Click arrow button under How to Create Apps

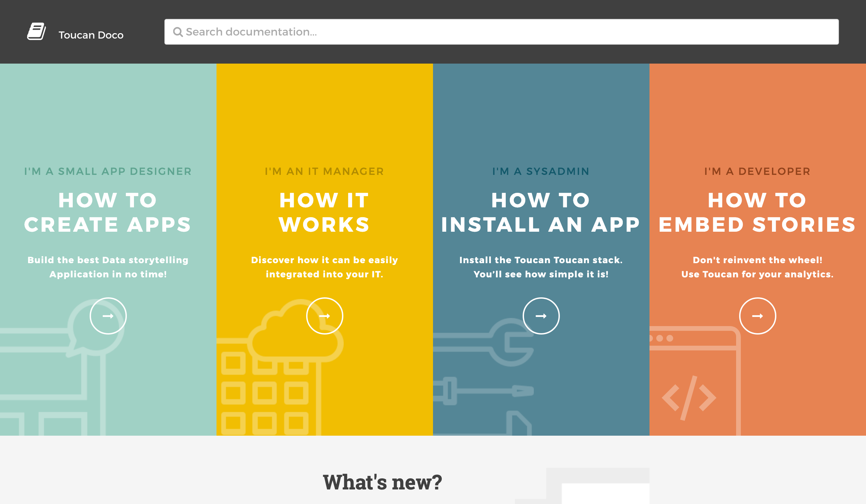click(108, 316)
